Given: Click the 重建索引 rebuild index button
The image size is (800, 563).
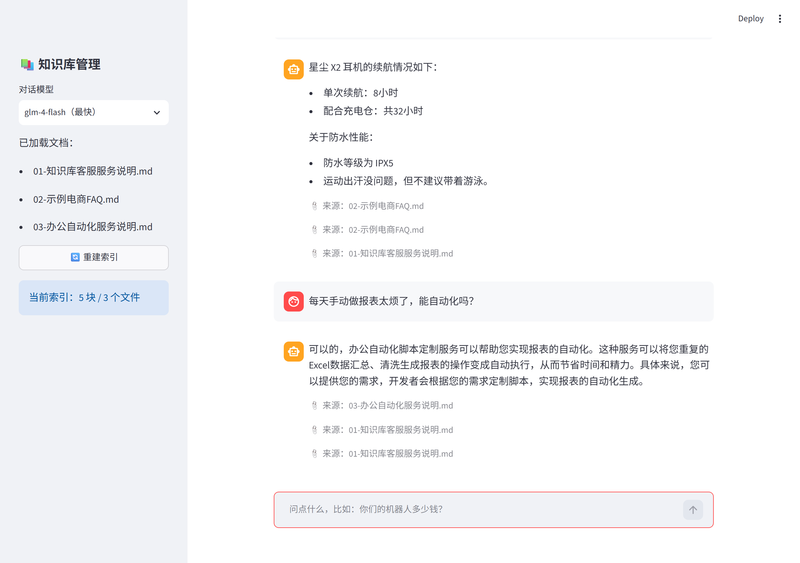Looking at the screenshot, I should (x=93, y=257).
